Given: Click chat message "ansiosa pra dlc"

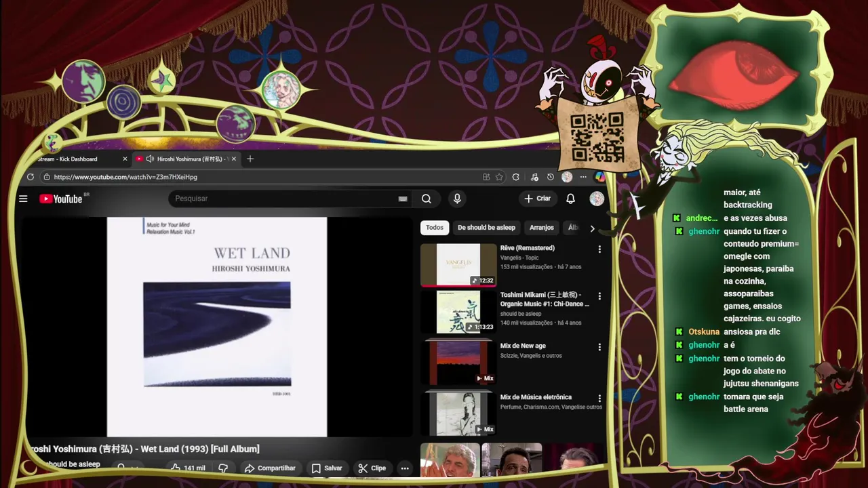Looking at the screenshot, I should point(752,332).
